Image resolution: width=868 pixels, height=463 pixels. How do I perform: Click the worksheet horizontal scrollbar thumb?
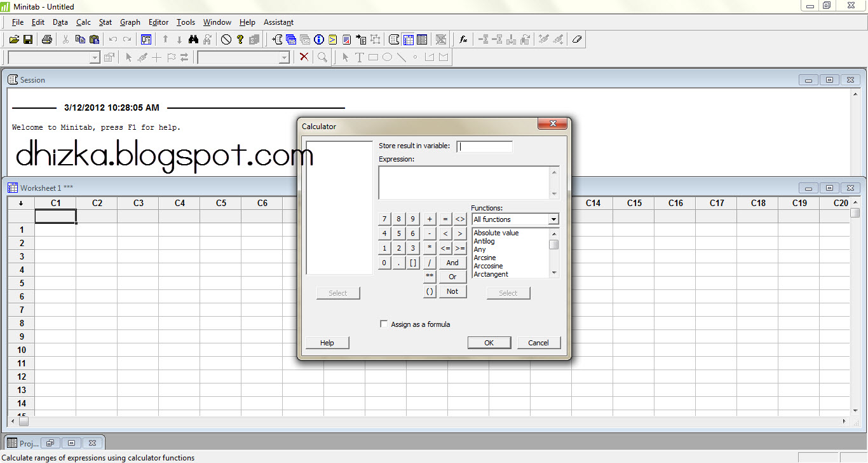(x=24, y=421)
